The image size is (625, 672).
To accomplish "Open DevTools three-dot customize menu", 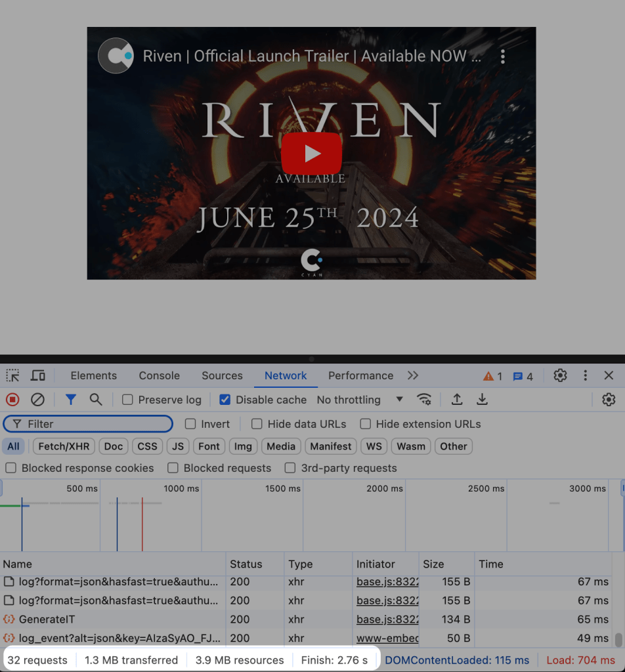I will 585,375.
